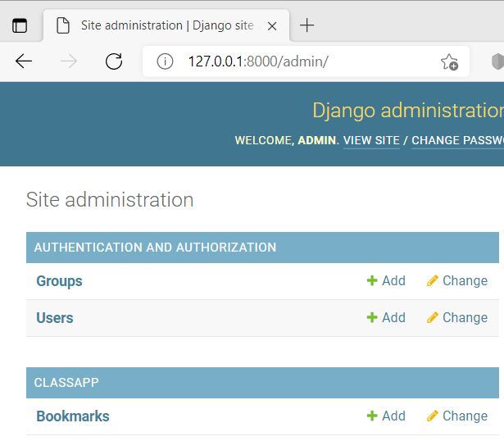Select the Site administration browser tab

point(166,25)
